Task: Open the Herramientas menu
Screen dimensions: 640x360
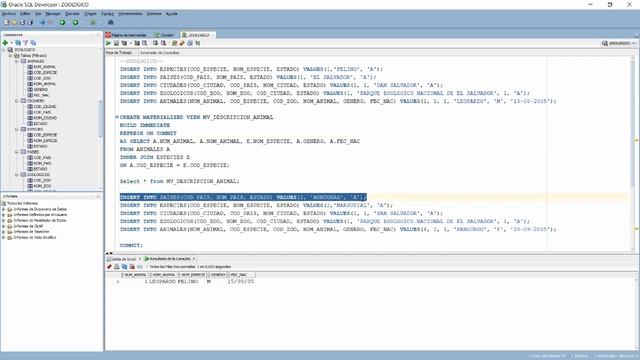Action: coord(130,13)
